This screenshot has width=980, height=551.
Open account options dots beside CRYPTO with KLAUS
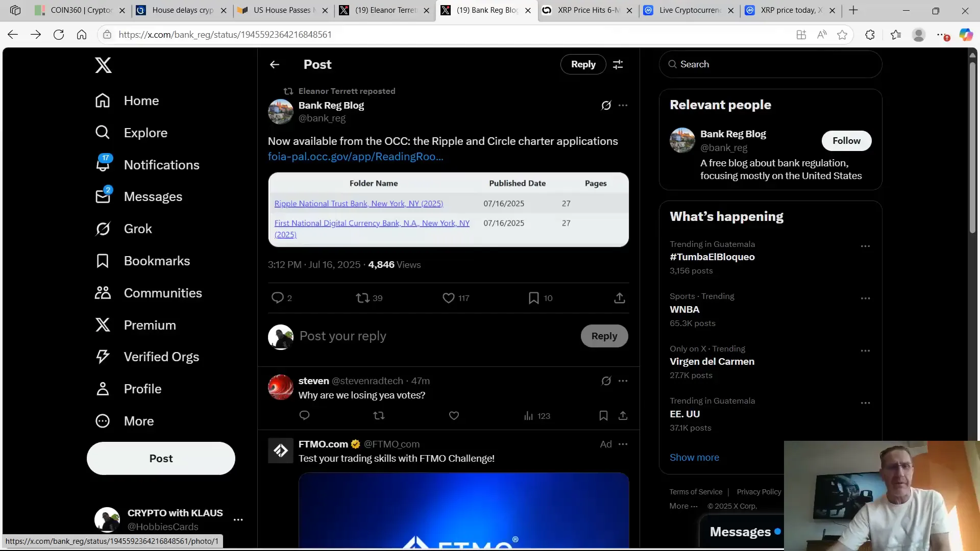(x=238, y=520)
